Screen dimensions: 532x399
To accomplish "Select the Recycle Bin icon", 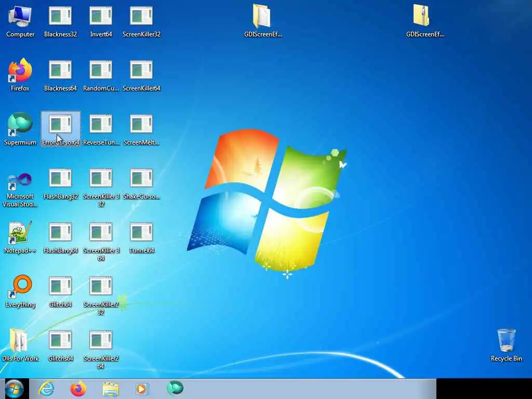I will (x=506, y=345).
